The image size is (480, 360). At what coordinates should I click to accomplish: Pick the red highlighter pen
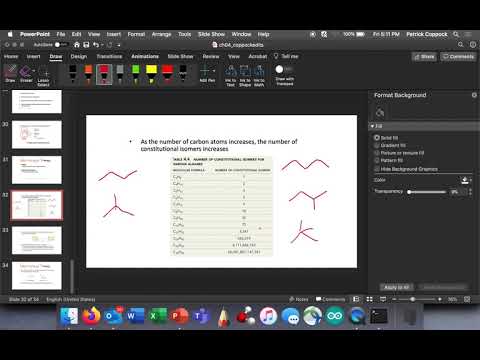point(167,74)
